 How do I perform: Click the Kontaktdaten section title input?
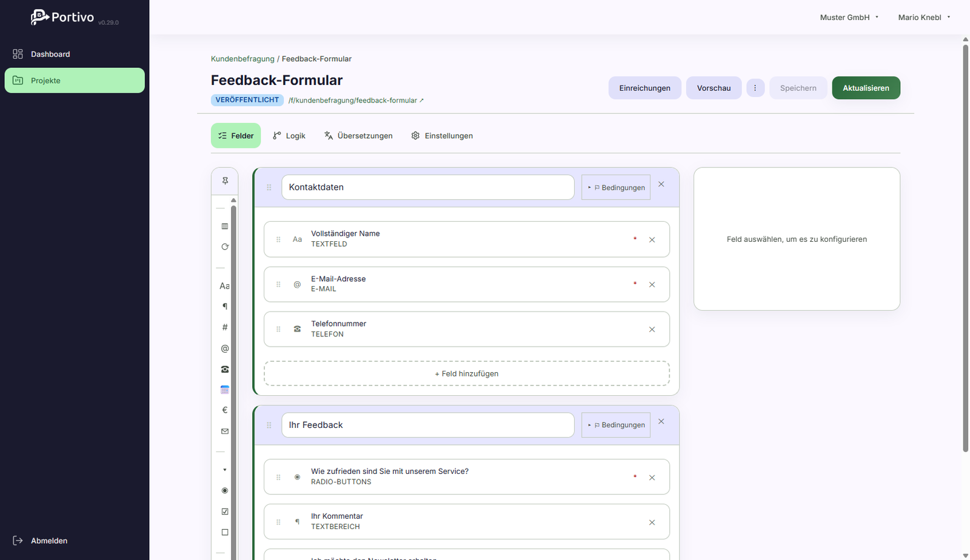(x=427, y=187)
